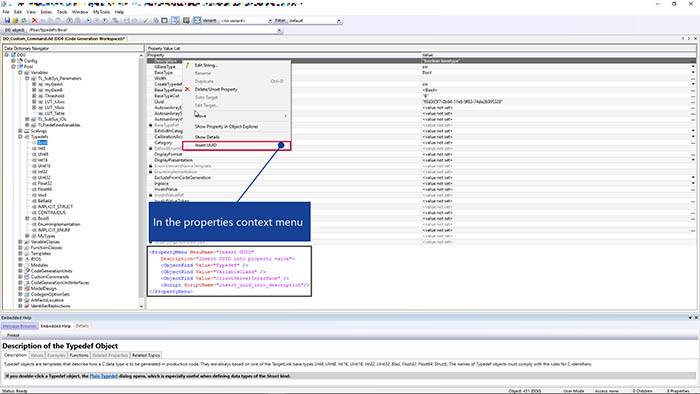Open the MyTools menu
Screen dimensions: 700x394
click(101, 12)
